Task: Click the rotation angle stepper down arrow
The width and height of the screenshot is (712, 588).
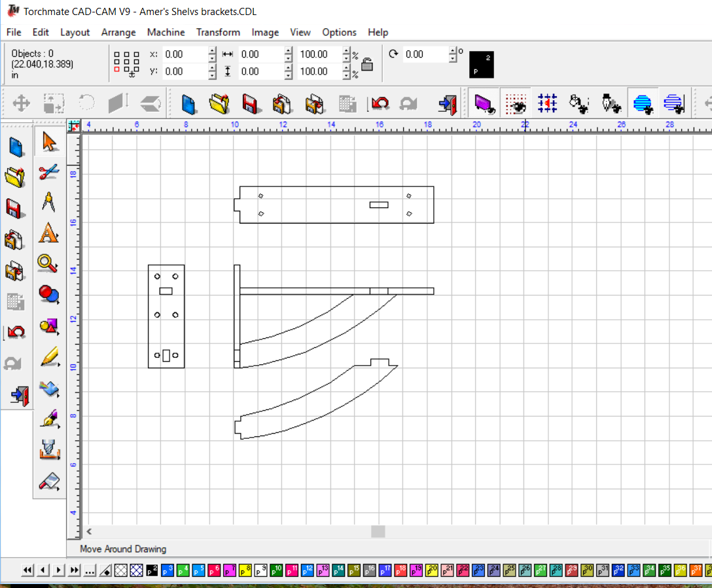Action: (453, 58)
